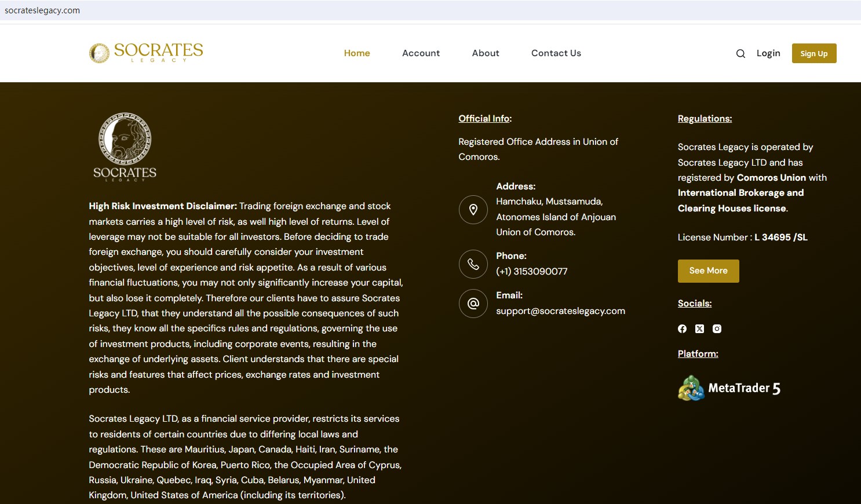The width and height of the screenshot is (861, 504).
Task: Click the Phone label
Action: [x=511, y=256]
